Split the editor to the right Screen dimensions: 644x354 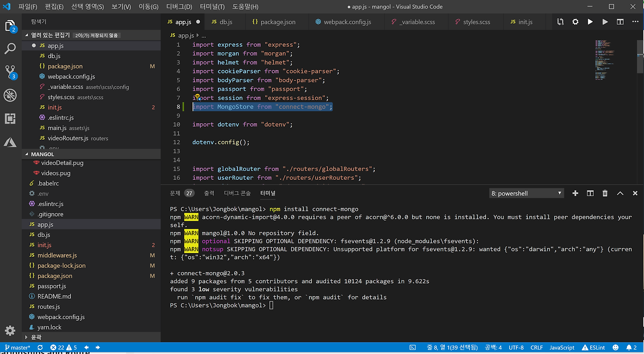[620, 22]
